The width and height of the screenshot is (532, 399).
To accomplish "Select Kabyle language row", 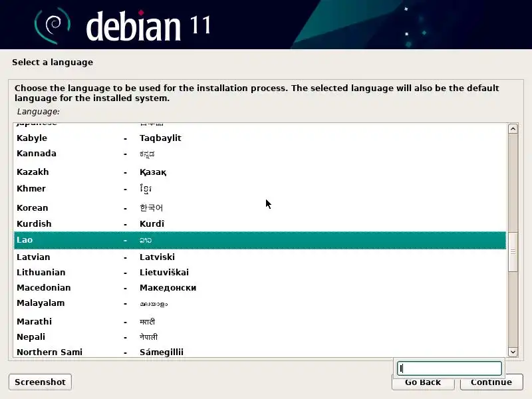I will point(260,138).
